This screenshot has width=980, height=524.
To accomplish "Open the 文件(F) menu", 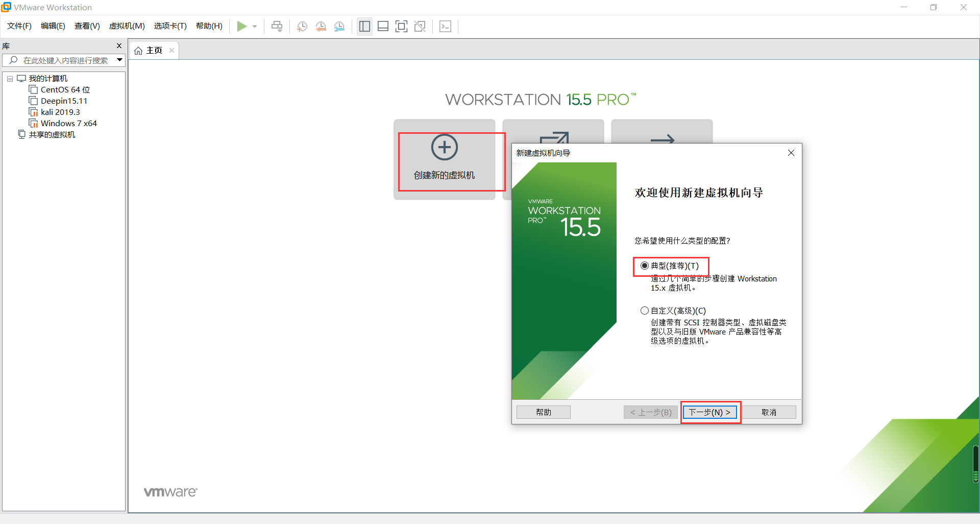I will click(19, 26).
